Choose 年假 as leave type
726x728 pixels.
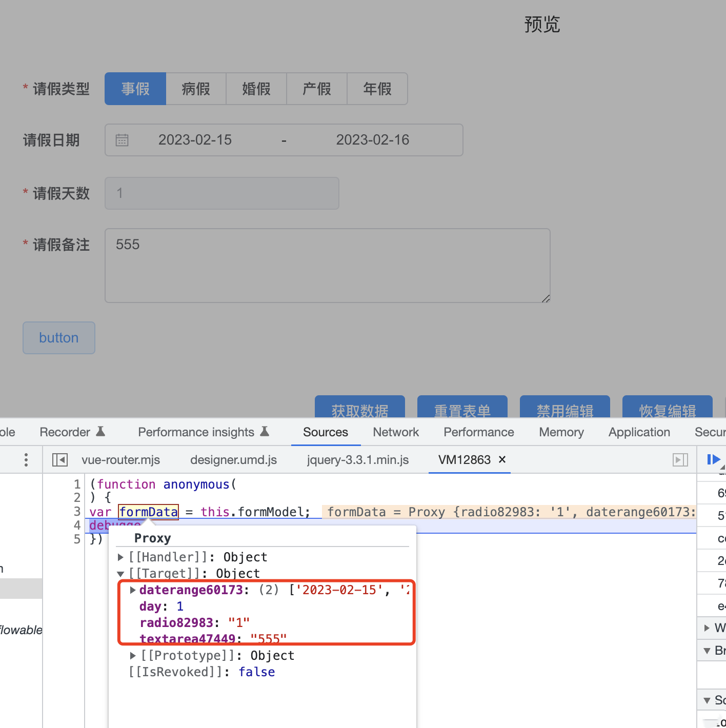(x=377, y=89)
